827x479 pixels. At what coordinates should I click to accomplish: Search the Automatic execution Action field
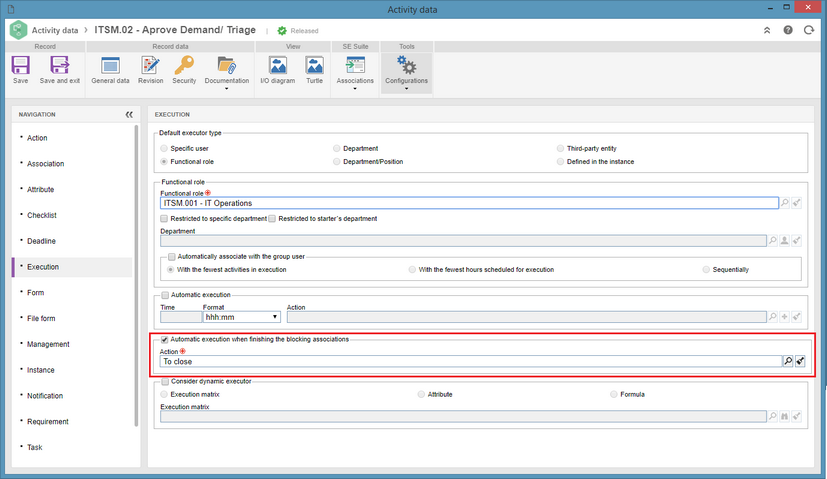click(x=773, y=317)
